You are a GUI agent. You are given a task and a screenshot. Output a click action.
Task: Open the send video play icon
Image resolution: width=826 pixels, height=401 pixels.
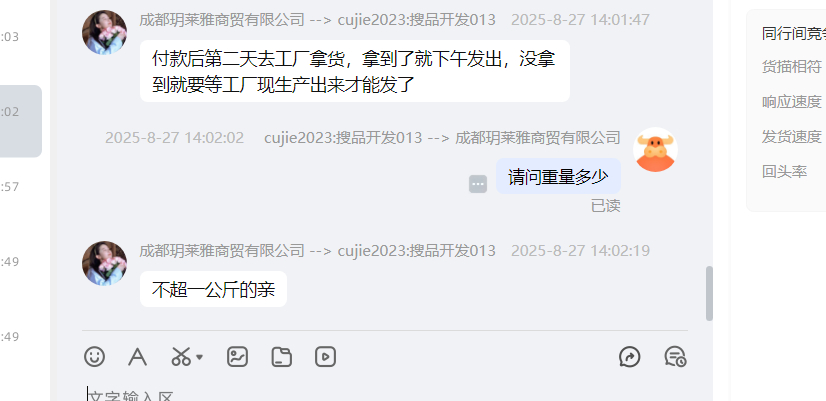click(326, 357)
